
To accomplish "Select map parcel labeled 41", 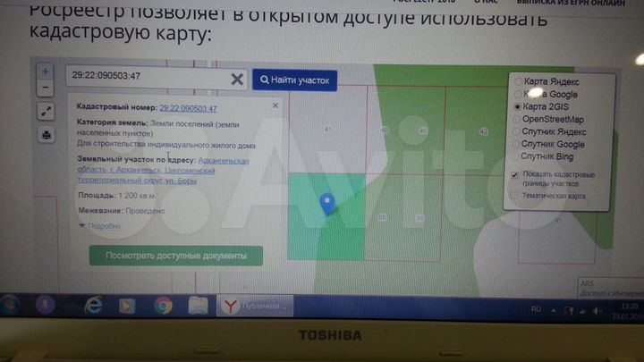I will coord(327,130).
